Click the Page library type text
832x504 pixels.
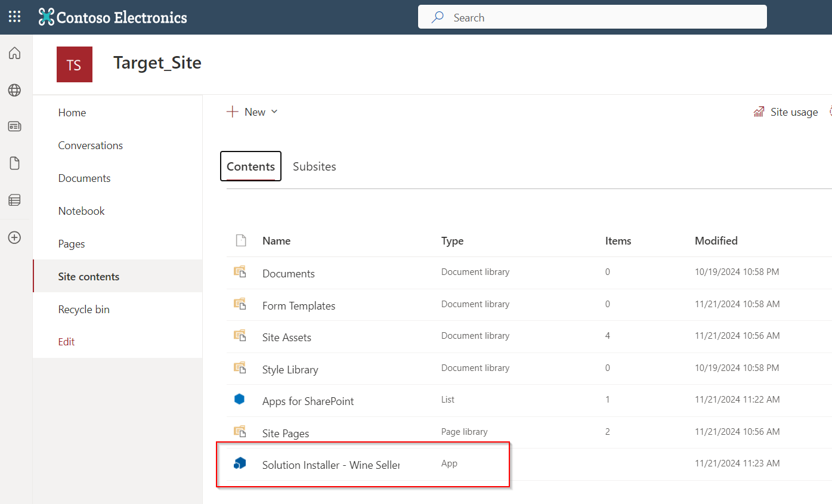(x=465, y=431)
